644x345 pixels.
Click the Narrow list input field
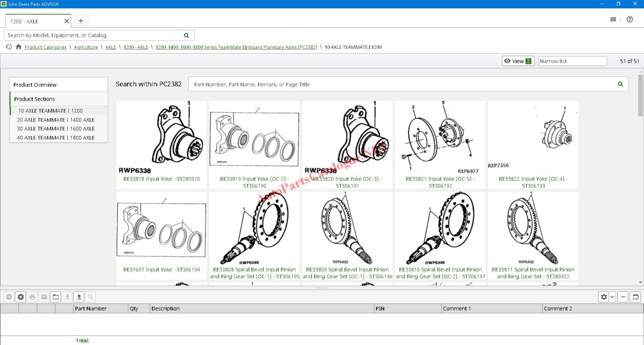[x=572, y=61]
